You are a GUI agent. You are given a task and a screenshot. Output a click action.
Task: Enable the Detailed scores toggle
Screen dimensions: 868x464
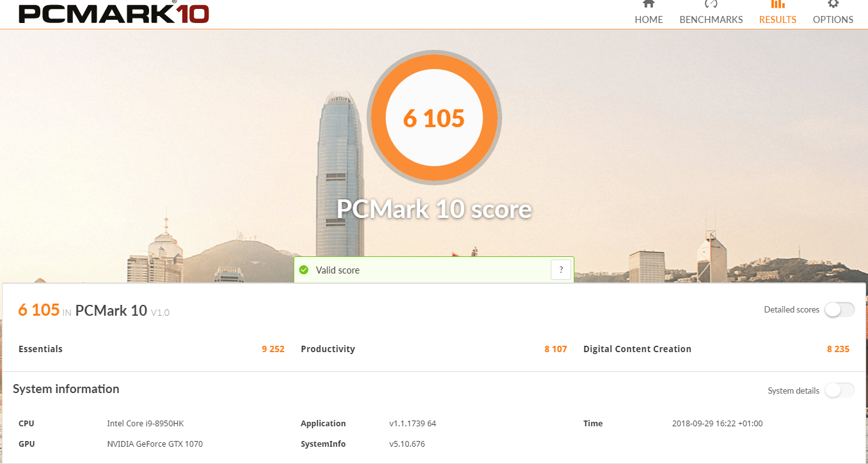[x=839, y=310]
